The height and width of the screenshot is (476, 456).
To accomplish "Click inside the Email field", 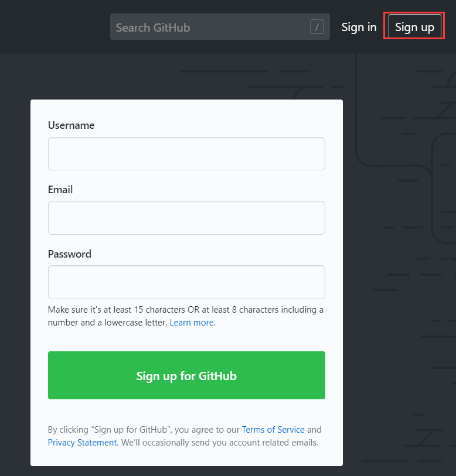I will [x=186, y=218].
